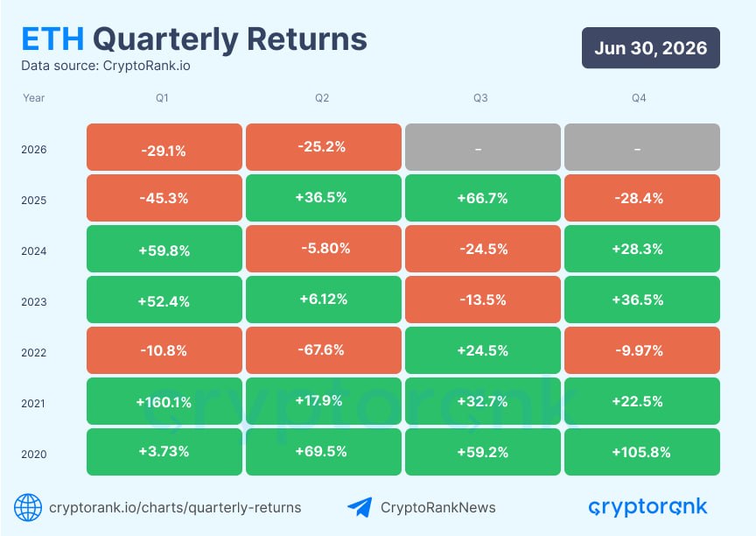
Task: Click the 2024 Q2 cell showing -5.80%
Action: pos(324,249)
